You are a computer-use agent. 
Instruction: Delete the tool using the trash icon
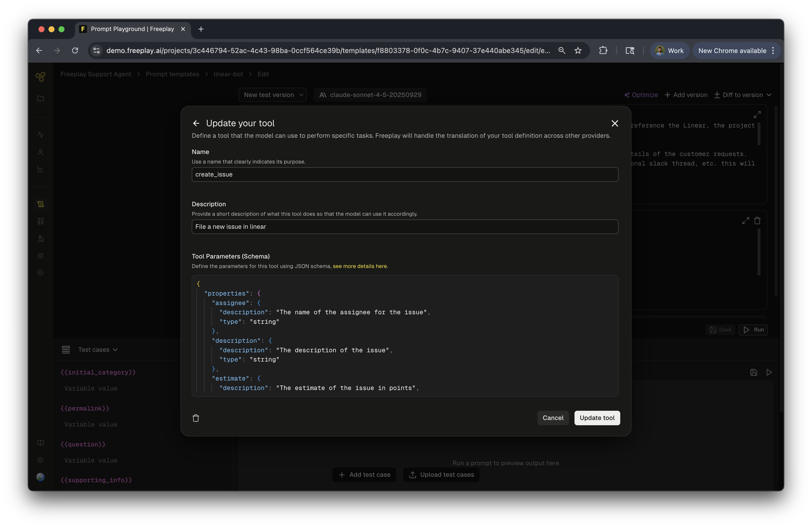[x=196, y=418]
